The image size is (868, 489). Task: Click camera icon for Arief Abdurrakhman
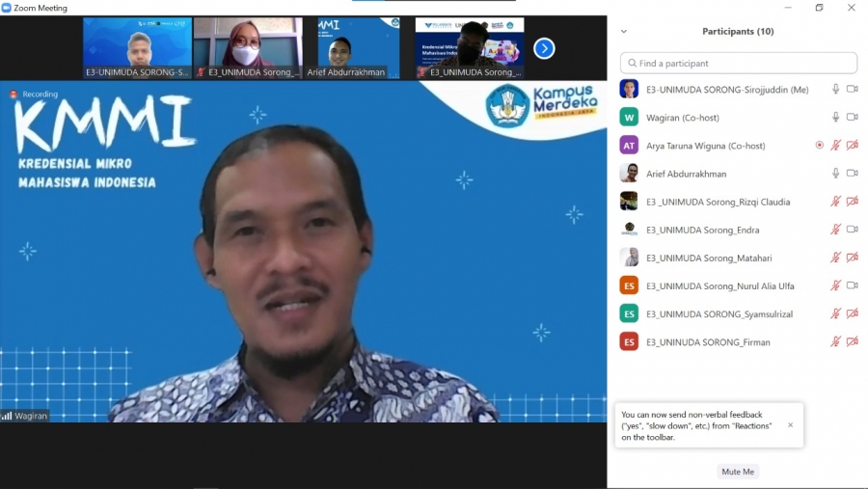click(852, 174)
